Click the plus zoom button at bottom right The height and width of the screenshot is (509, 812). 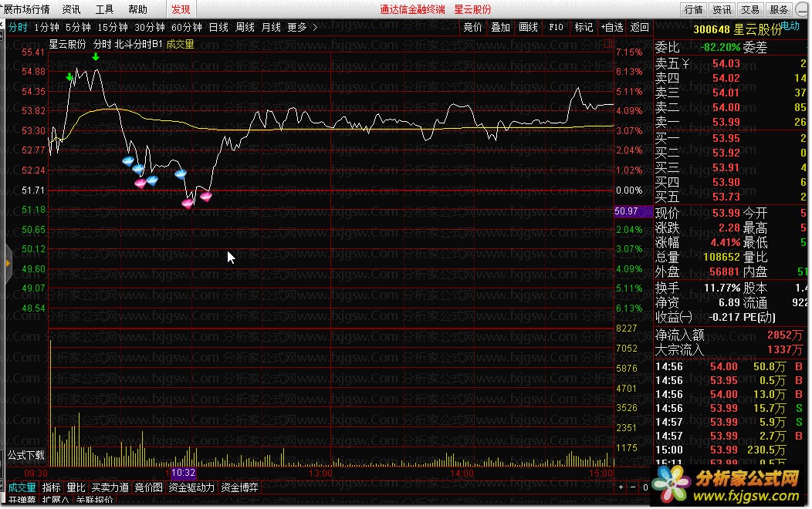click(x=621, y=487)
